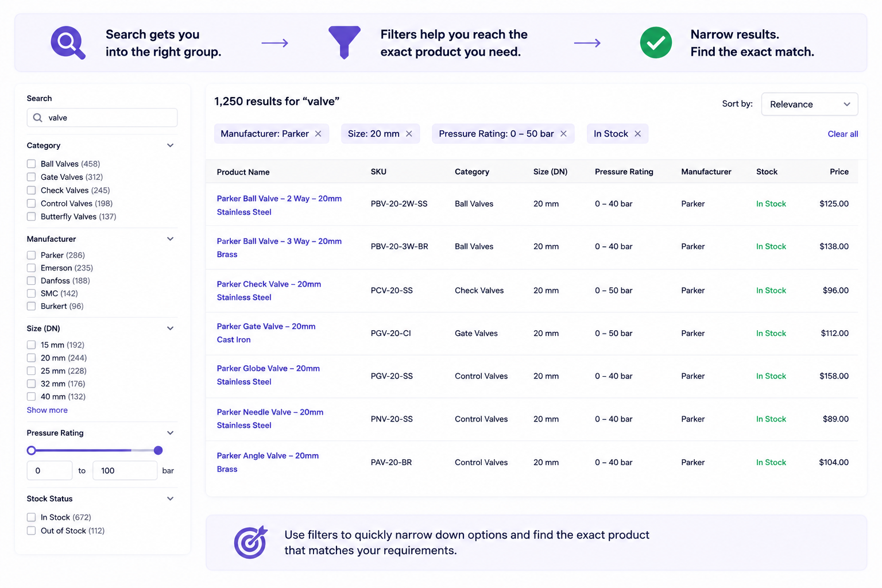Click the search magnifier icon in search box

(38, 118)
